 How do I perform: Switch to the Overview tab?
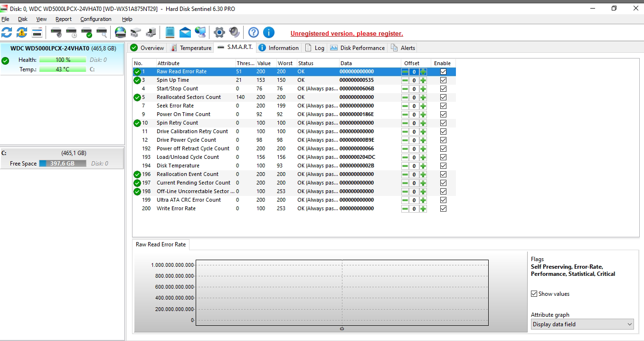pyautogui.click(x=147, y=48)
